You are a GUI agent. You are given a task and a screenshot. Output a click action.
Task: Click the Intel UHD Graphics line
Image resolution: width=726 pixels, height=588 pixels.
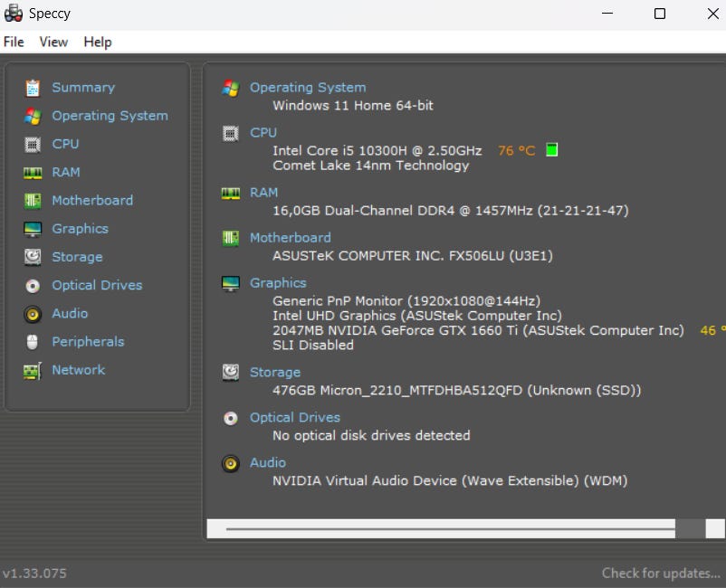tap(417, 316)
